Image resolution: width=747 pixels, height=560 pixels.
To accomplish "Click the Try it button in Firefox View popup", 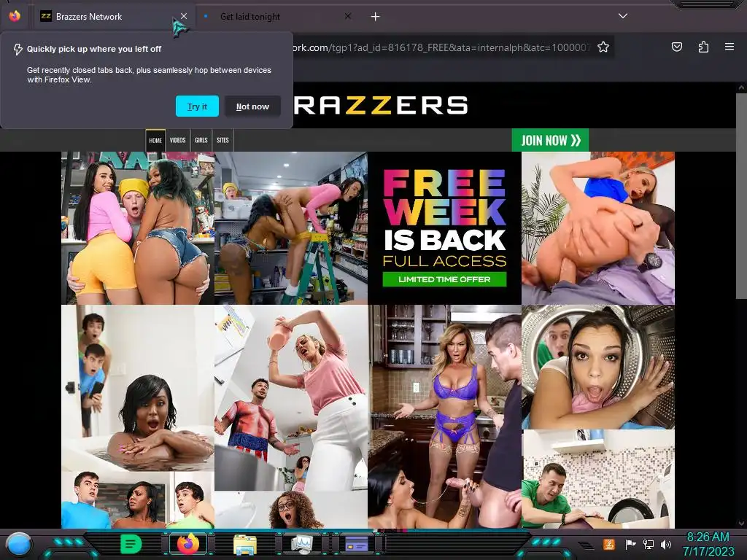I will 197,106.
